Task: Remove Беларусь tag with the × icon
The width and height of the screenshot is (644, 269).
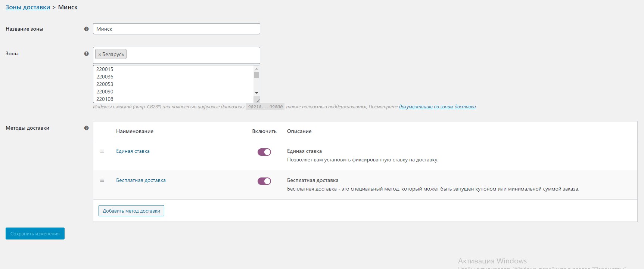Action: pyautogui.click(x=100, y=55)
